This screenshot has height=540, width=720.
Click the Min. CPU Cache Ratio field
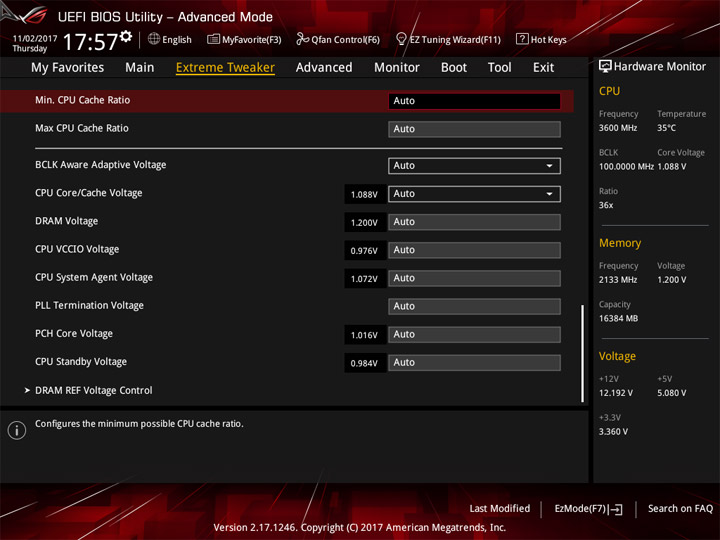[x=474, y=101]
